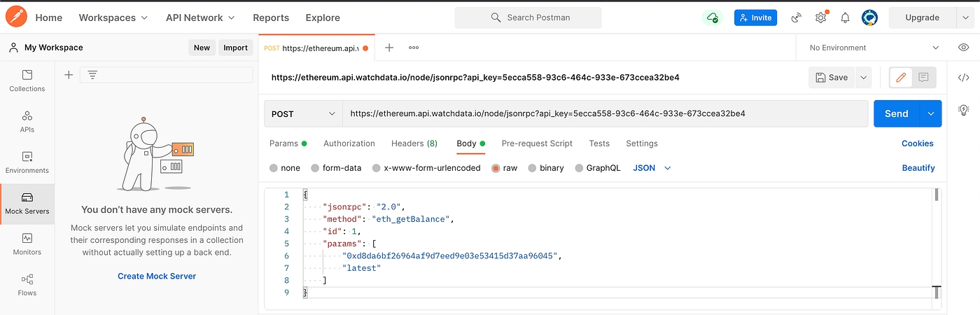Click the blue Send button
The image size is (980, 315).
(896, 113)
